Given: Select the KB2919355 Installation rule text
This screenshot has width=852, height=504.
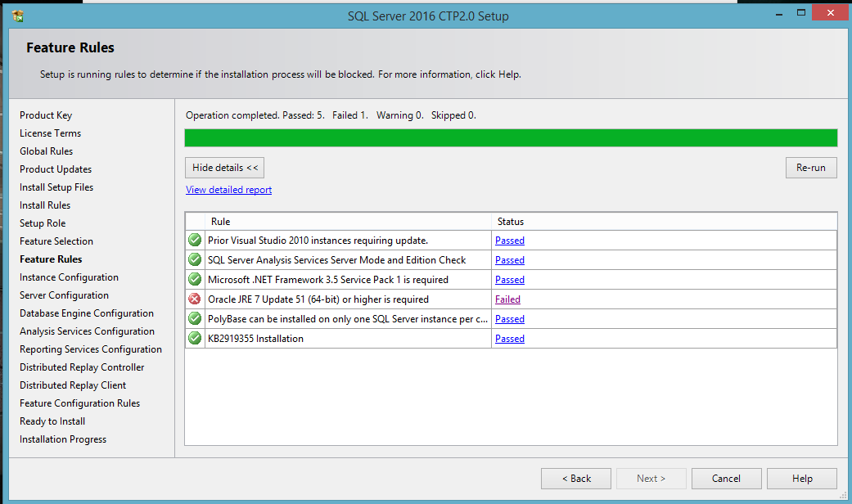Looking at the screenshot, I should pos(255,339).
